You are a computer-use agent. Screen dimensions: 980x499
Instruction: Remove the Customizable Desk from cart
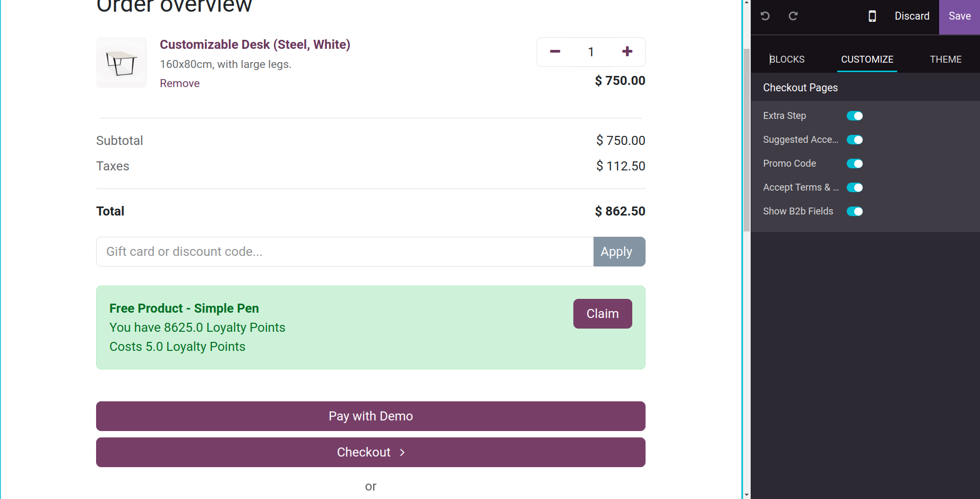pyautogui.click(x=179, y=83)
